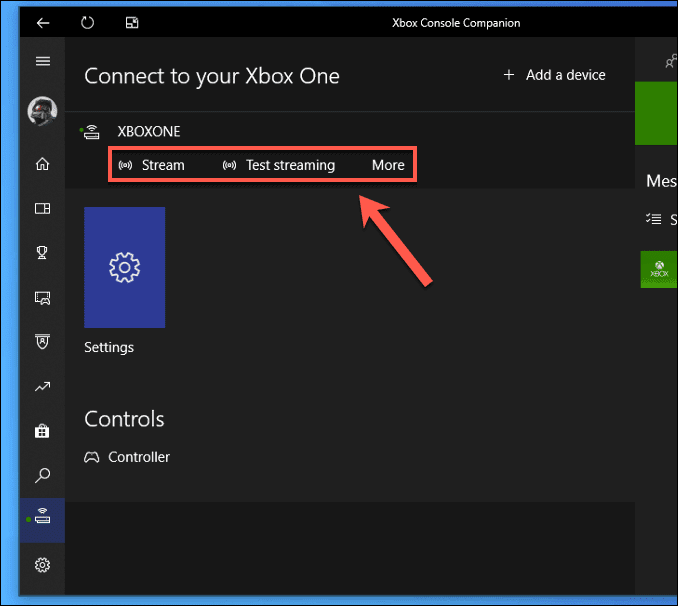
Task: Start Stream to the XBOXONE console
Action: click(x=152, y=165)
